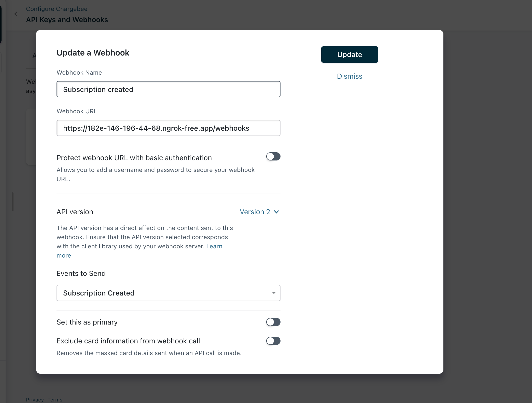
Task: Click the primary webhook toggle slider
Action: tap(273, 322)
